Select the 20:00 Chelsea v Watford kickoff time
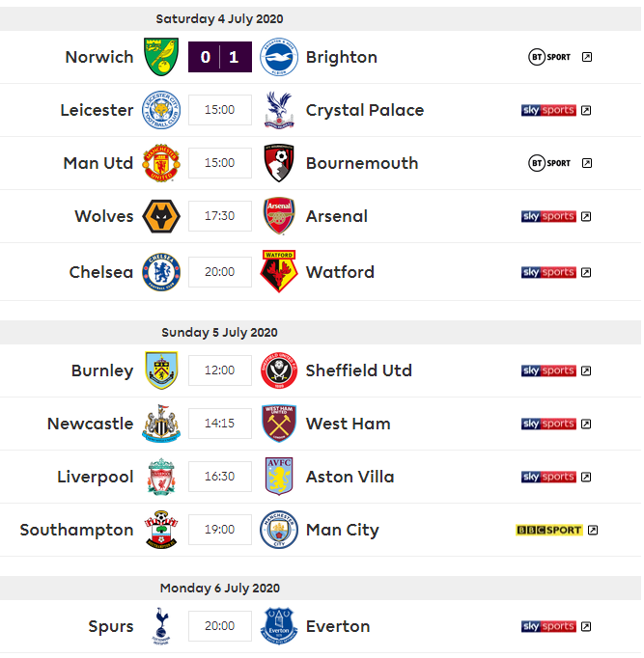 pyautogui.click(x=220, y=272)
